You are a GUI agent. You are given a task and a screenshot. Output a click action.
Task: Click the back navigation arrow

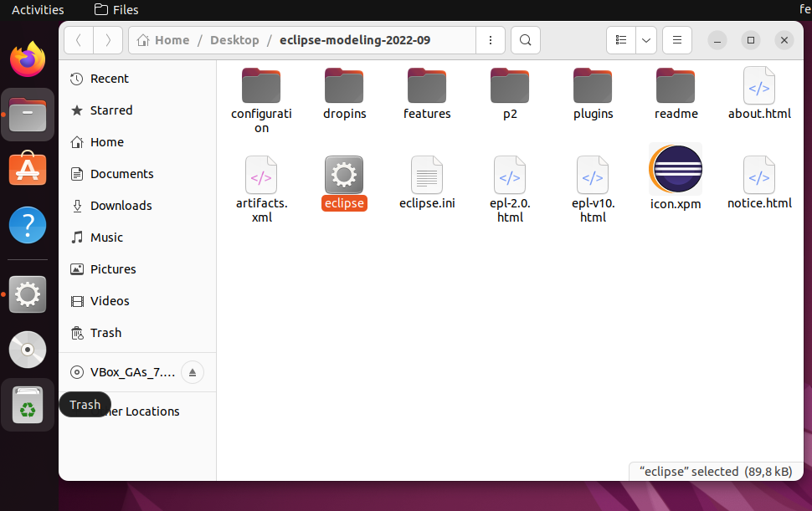pyautogui.click(x=79, y=40)
